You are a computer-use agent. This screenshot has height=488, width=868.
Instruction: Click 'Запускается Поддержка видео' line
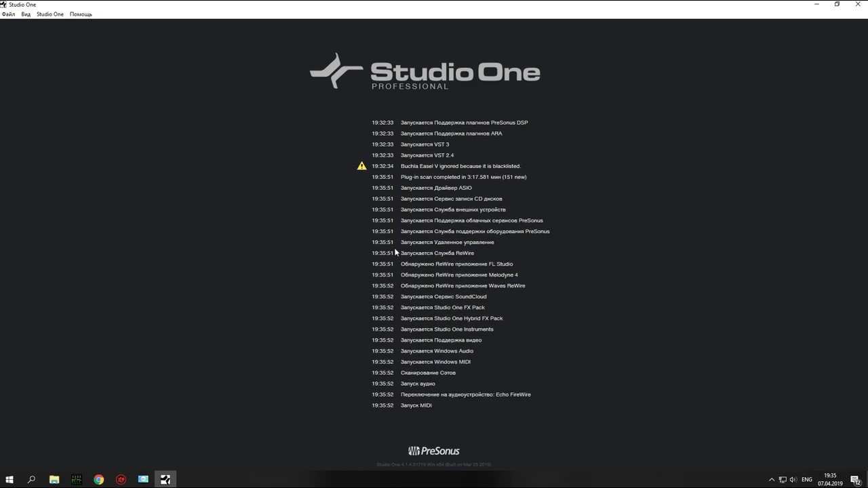(441, 340)
